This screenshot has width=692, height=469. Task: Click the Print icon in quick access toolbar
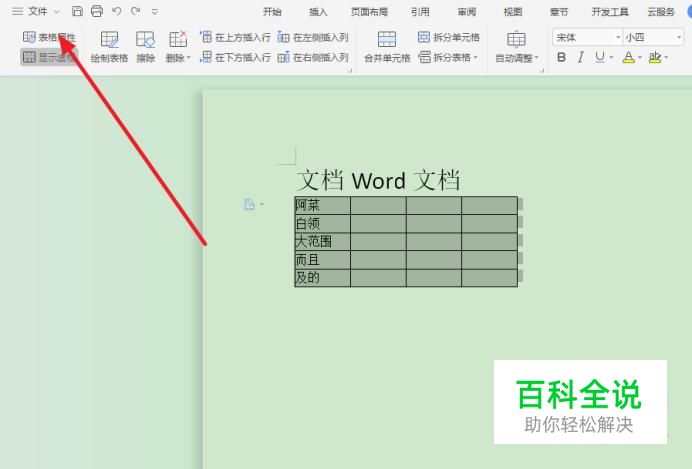[97, 11]
